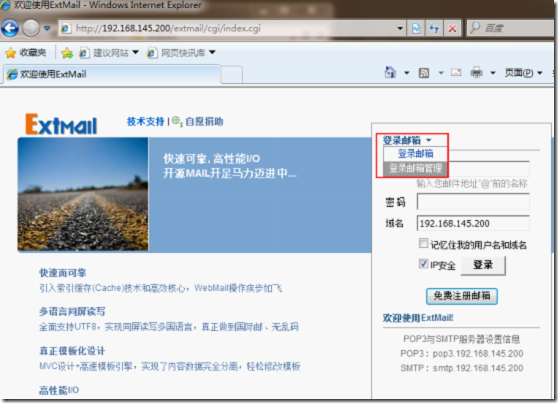The height and width of the screenshot is (403, 558).
Task: Click the 登录 login button
Action: (483, 265)
